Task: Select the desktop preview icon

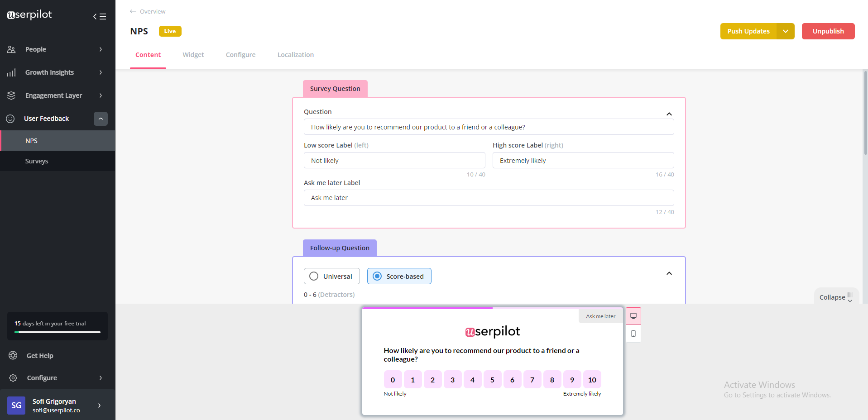Action: tap(633, 316)
